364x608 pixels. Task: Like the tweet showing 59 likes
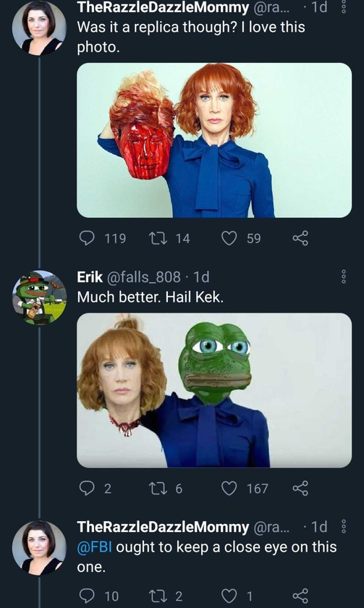pyautogui.click(x=229, y=238)
